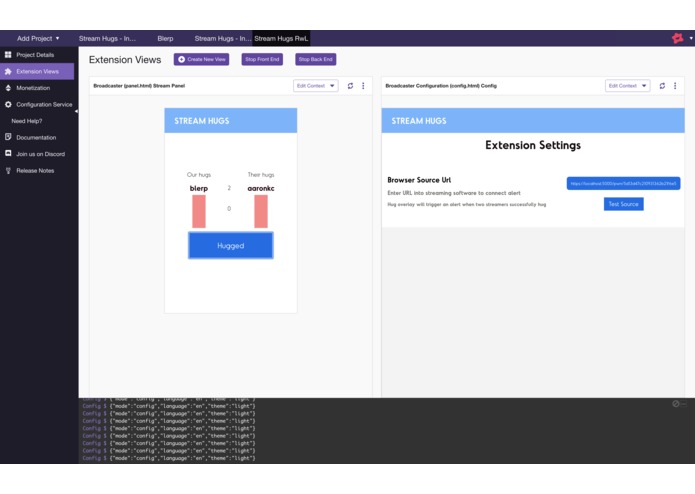This screenshot has height=494, width=695.
Task: Open Project Details in sidebar
Action: point(37,55)
